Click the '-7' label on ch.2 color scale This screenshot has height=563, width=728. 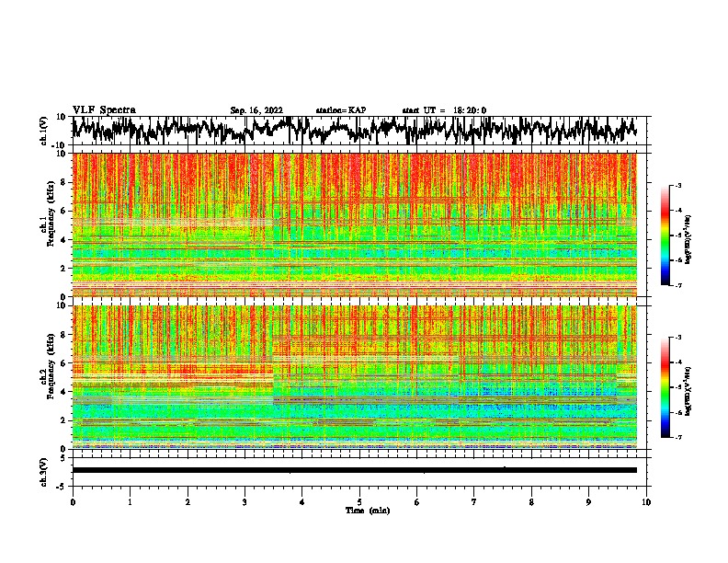(x=678, y=437)
